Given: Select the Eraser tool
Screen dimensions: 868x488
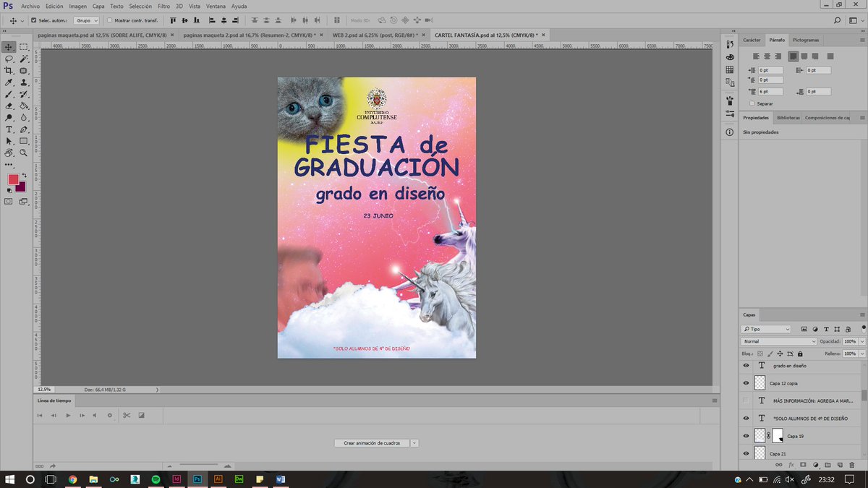Looking at the screenshot, I should point(9,106).
